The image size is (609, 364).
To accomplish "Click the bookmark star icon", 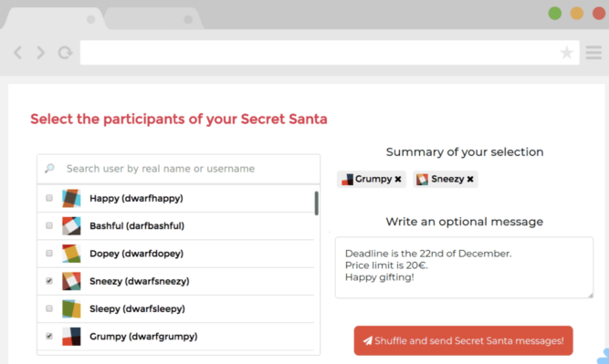I will pos(567,52).
